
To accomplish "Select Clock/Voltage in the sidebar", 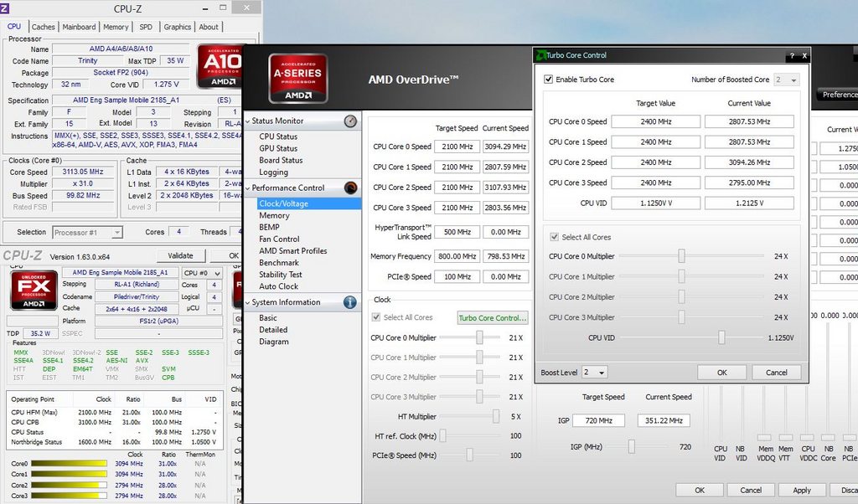I will pyautogui.click(x=309, y=203).
